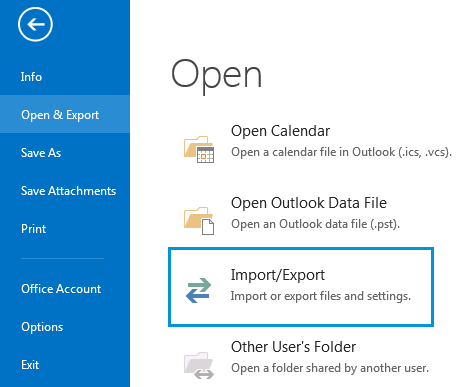Click the Open Calendar title
Viewport: 467px width, 387px height.
pyautogui.click(x=280, y=131)
